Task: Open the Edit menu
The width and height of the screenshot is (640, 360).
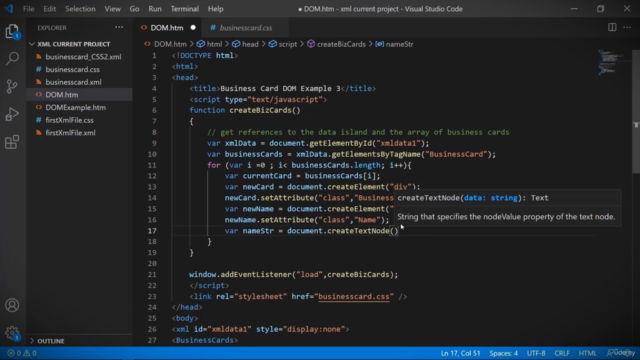Action: (50, 9)
